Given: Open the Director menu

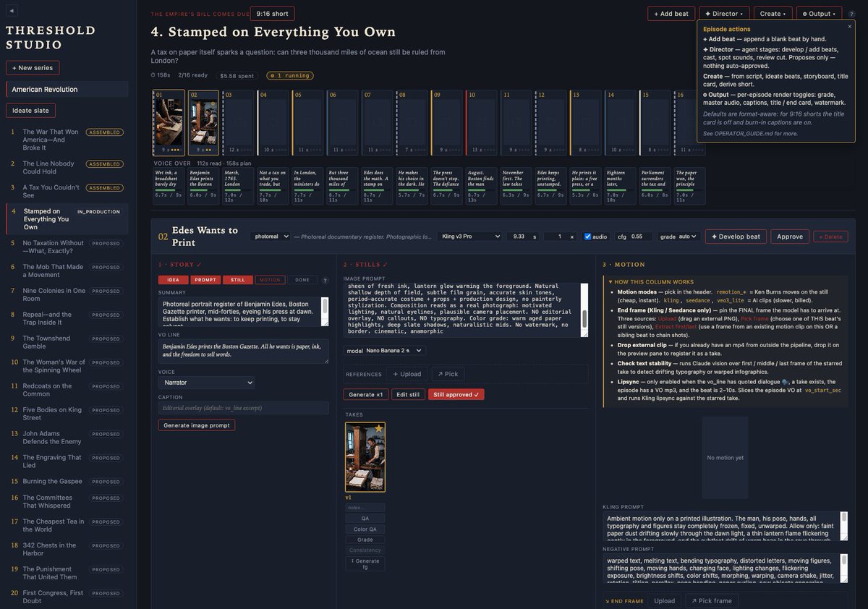Looking at the screenshot, I should [x=724, y=14].
